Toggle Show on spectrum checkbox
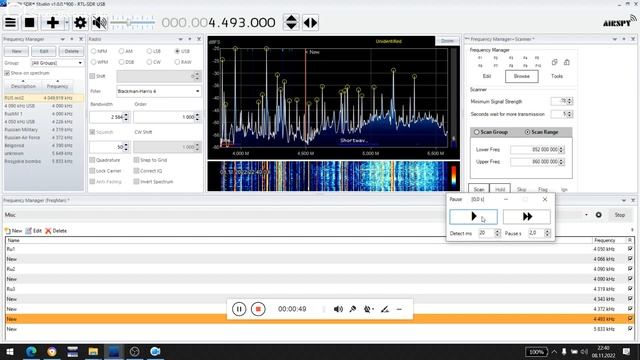The height and width of the screenshot is (360, 640). 7,73
